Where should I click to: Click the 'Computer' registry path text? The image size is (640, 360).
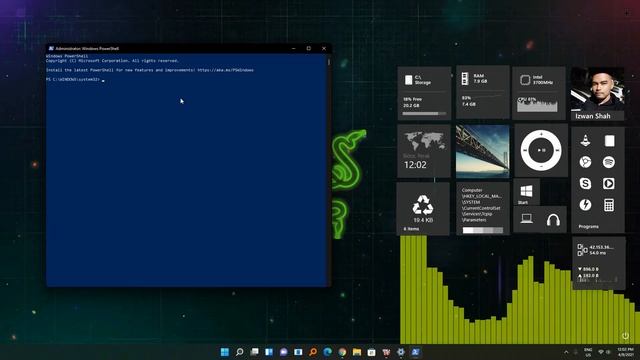[472, 190]
